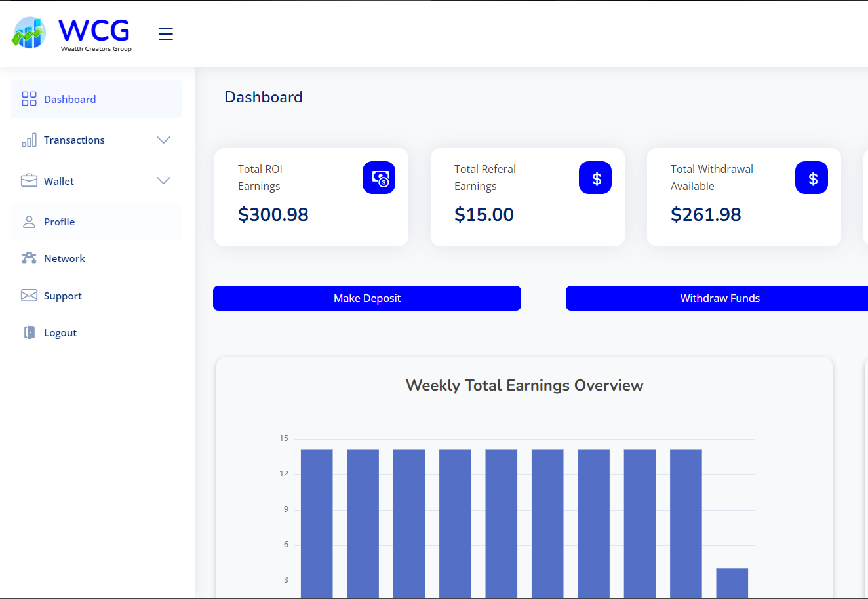The image size is (868, 599).
Task: Click the Network nodes icon
Action: (29, 258)
